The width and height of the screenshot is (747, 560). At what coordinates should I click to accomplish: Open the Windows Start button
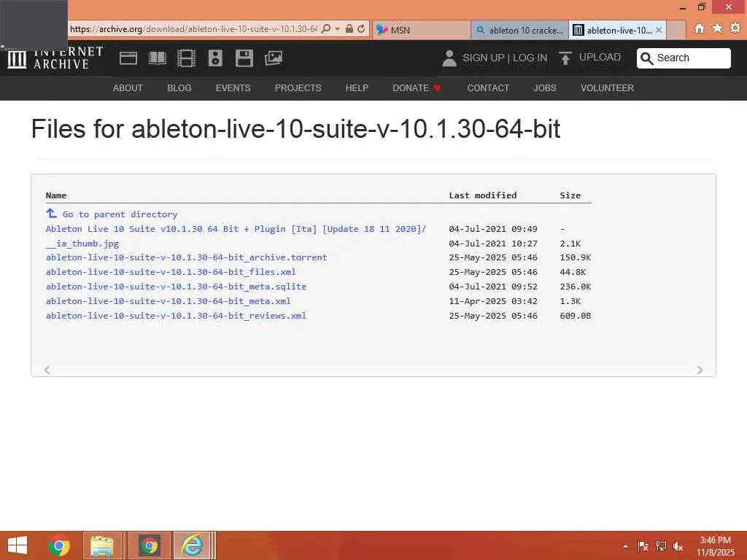[x=18, y=545]
